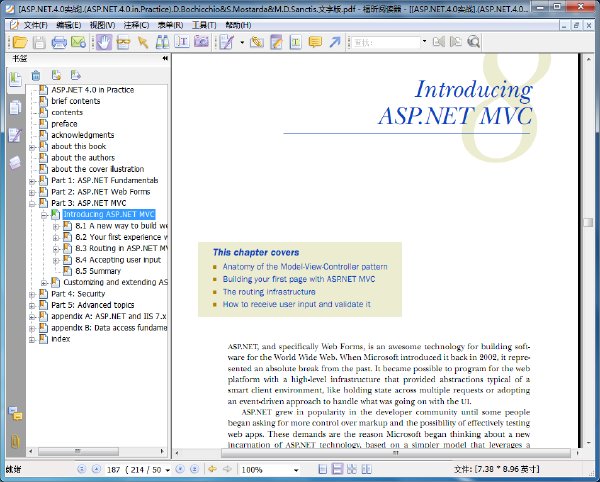Screen dimensions: 600x482
Task: Go to previous page button
Action: (x=96, y=469)
